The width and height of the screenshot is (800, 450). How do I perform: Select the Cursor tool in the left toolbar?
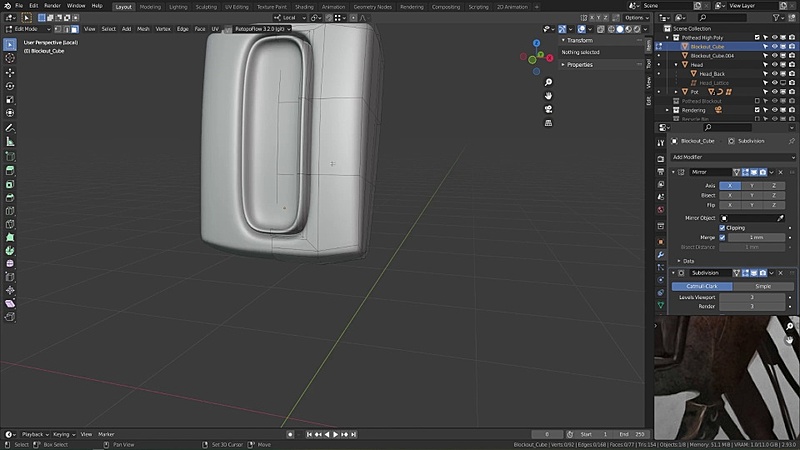[x=10, y=59]
